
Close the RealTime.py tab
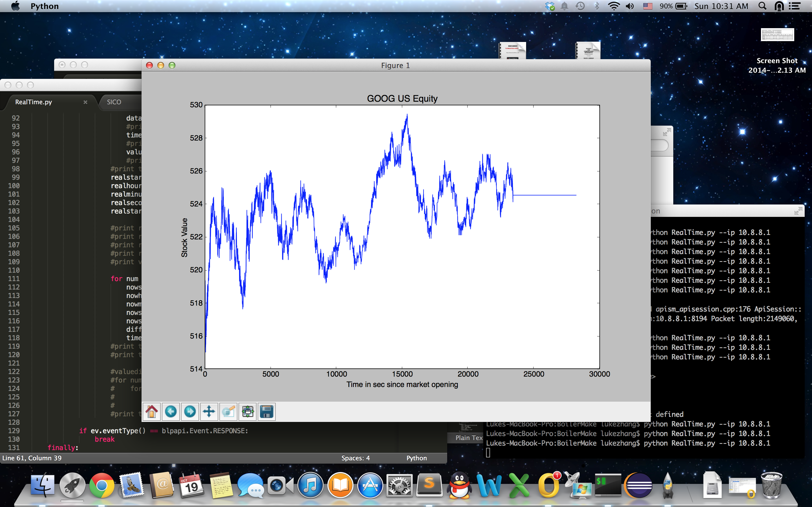(x=85, y=102)
